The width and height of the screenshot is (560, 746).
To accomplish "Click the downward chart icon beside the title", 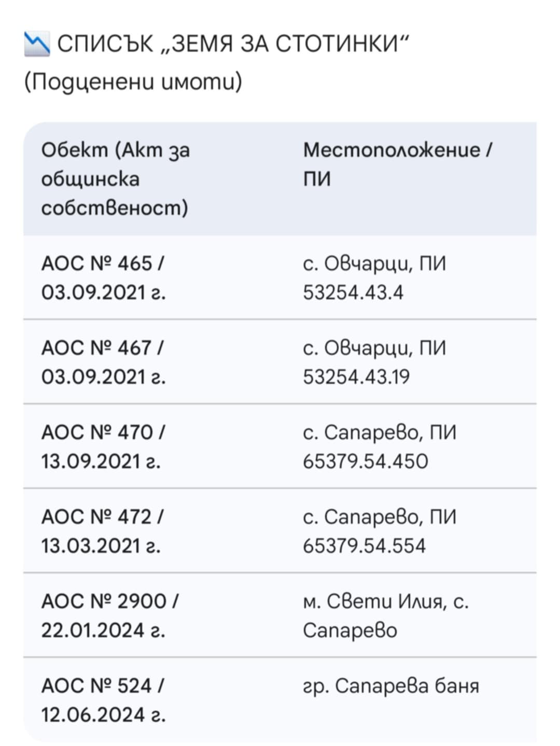I will pyautogui.click(x=37, y=44).
